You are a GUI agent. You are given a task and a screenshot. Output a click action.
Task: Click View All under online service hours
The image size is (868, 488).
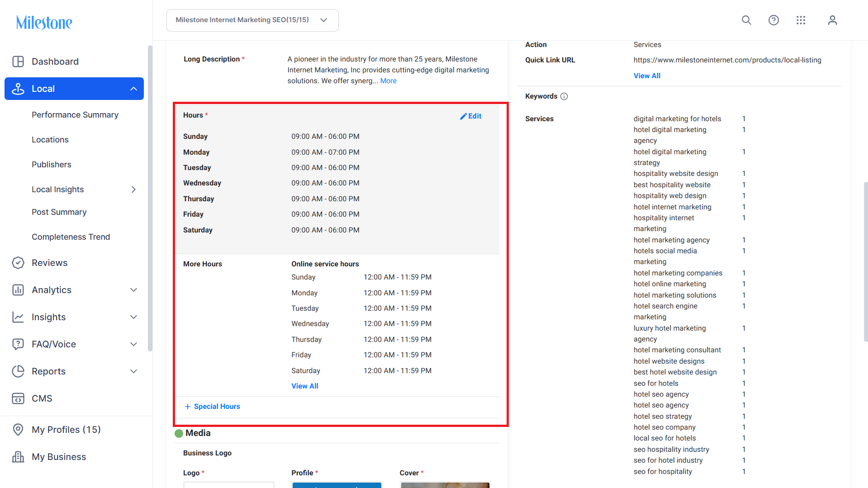click(x=305, y=386)
